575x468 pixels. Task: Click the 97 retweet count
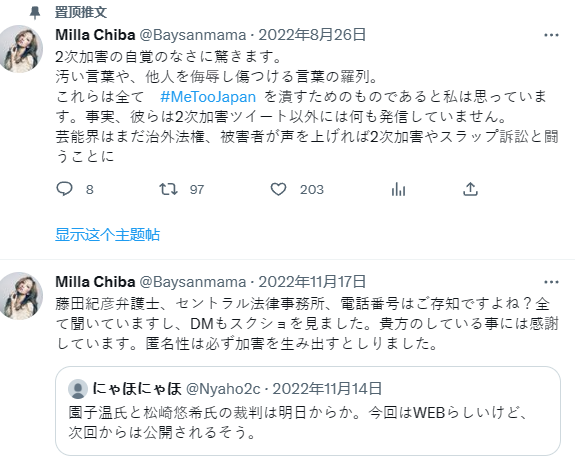point(197,190)
